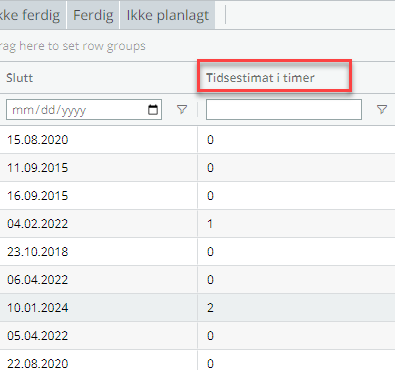Focus the Tidsestimat filter text box
This screenshot has width=395, height=370.
284,109
